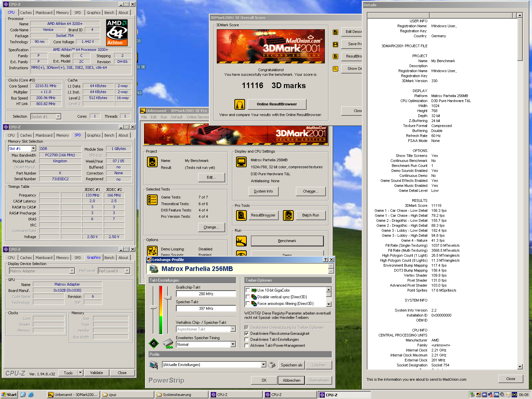
Task: Click System Info in Display and CPU Settings
Action: pyautogui.click(x=263, y=192)
